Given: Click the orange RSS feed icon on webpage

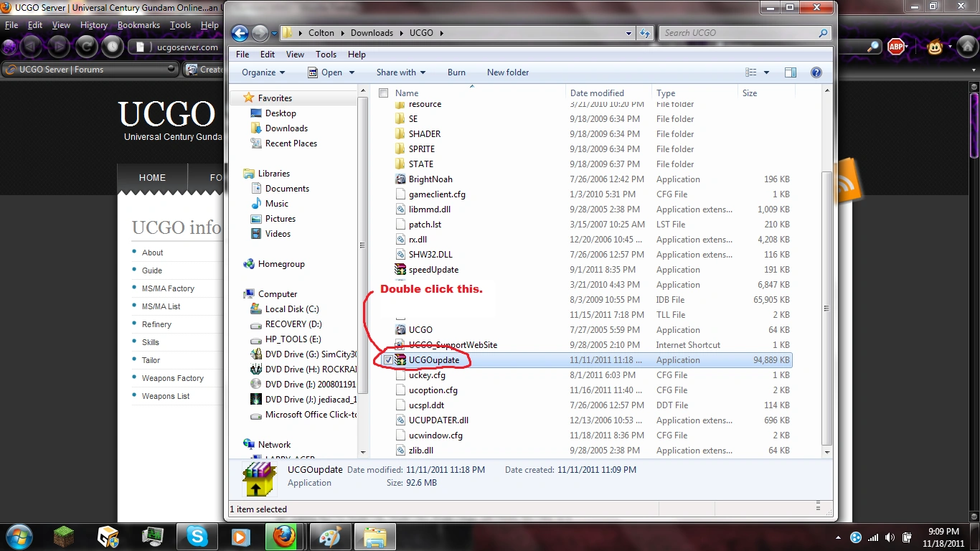Looking at the screenshot, I should coord(847,180).
